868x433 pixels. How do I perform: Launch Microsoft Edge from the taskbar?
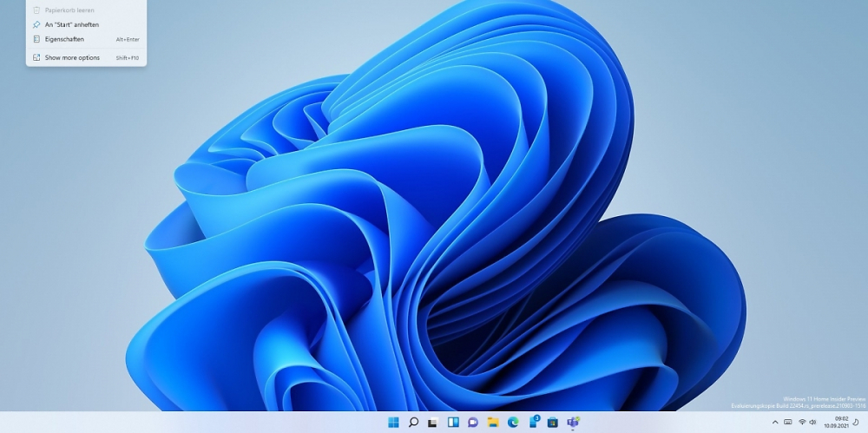pyautogui.click(x=513, y=423)
